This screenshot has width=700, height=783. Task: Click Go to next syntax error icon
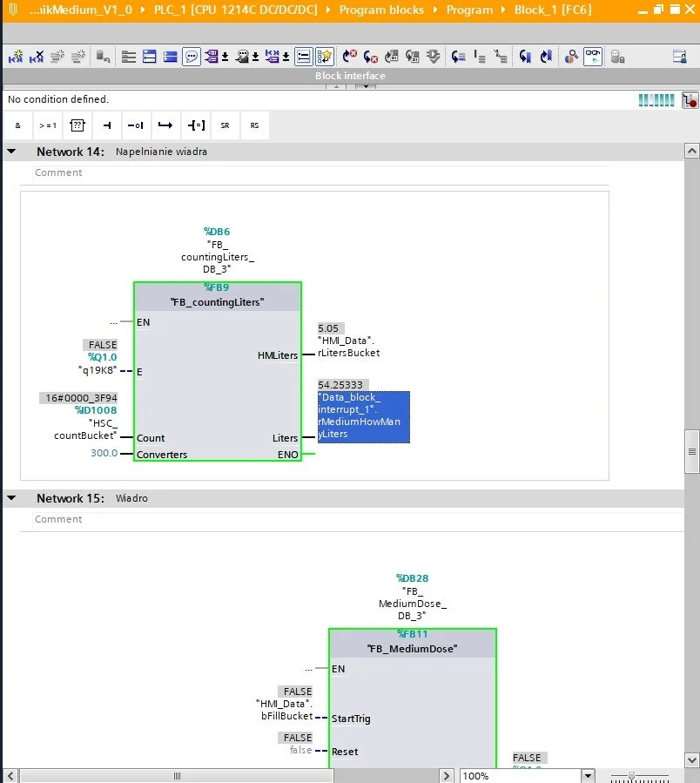point(349,57)
